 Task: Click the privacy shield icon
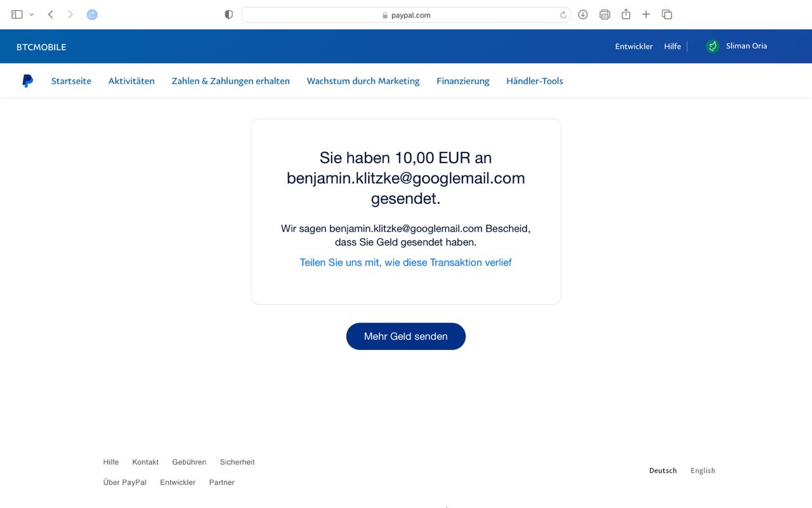229,15
